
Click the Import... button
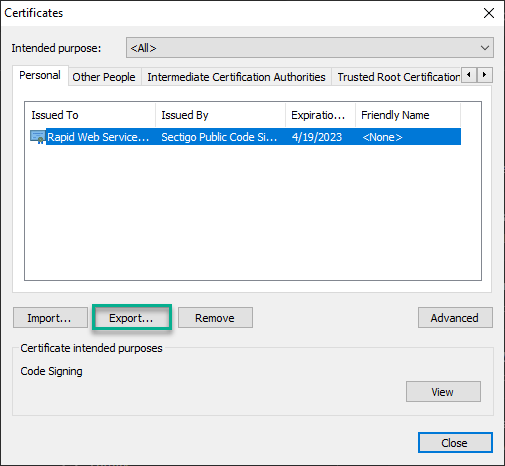pos(50,318)
